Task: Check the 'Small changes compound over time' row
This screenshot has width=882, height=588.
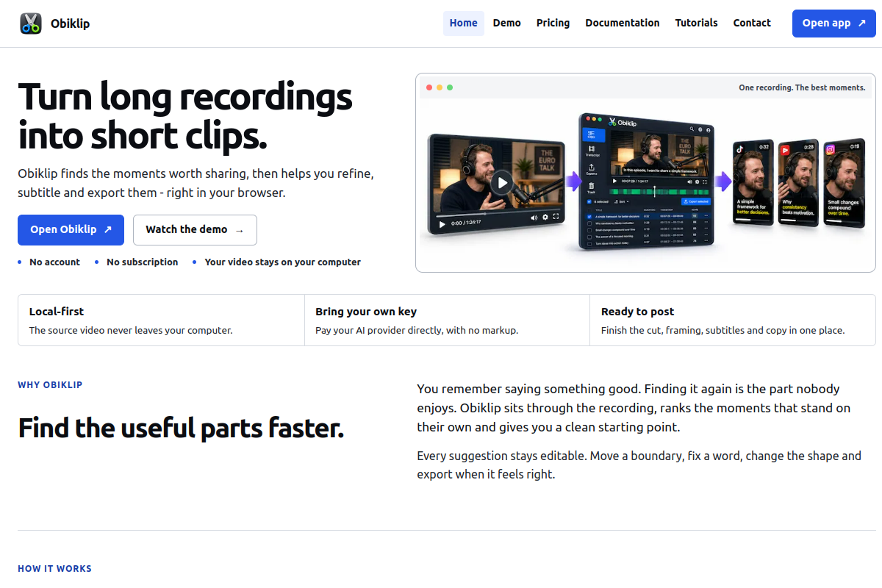Action: (x=589, y=230)
